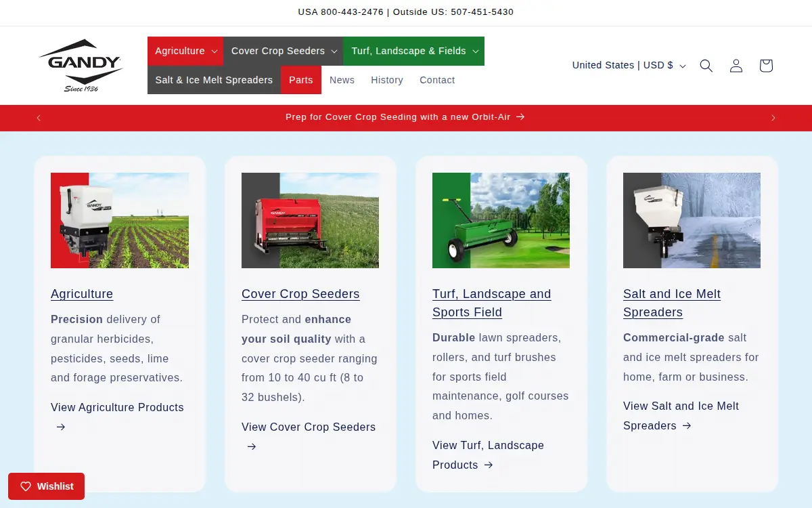The height and width of the screenshot is (508, 812).
Task: Click View Agriculture Products link
Action: tap(117, 417)
